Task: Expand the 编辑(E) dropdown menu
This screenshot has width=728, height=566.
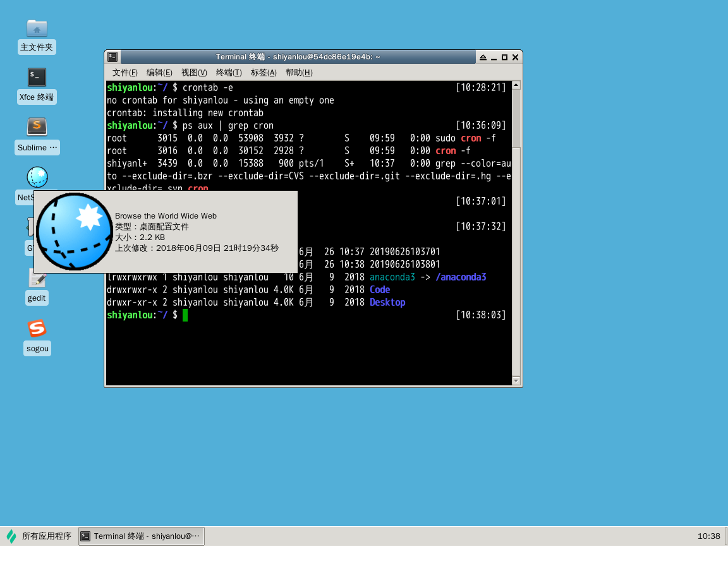Action: point(158,72)
